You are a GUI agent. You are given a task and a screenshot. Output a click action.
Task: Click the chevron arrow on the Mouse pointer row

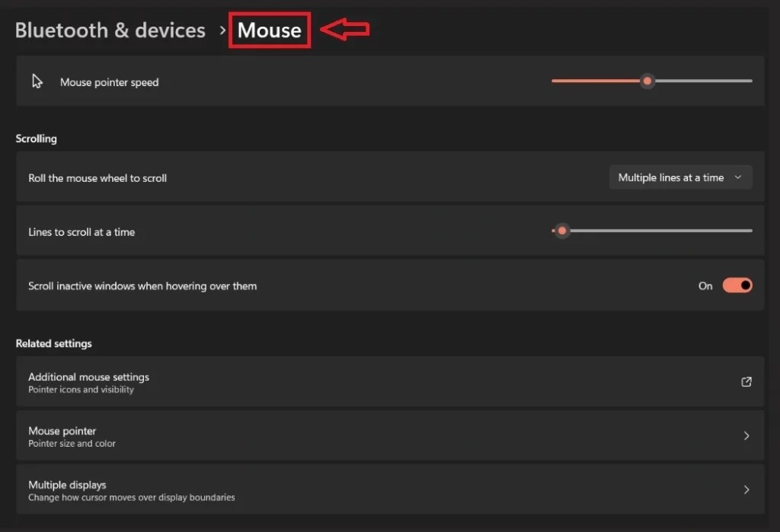pos(745,435)
